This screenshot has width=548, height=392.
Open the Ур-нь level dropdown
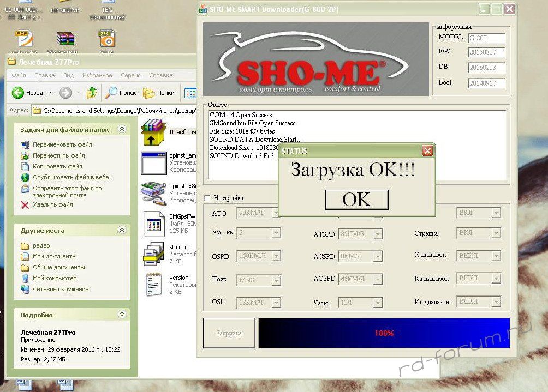(276, 233)
